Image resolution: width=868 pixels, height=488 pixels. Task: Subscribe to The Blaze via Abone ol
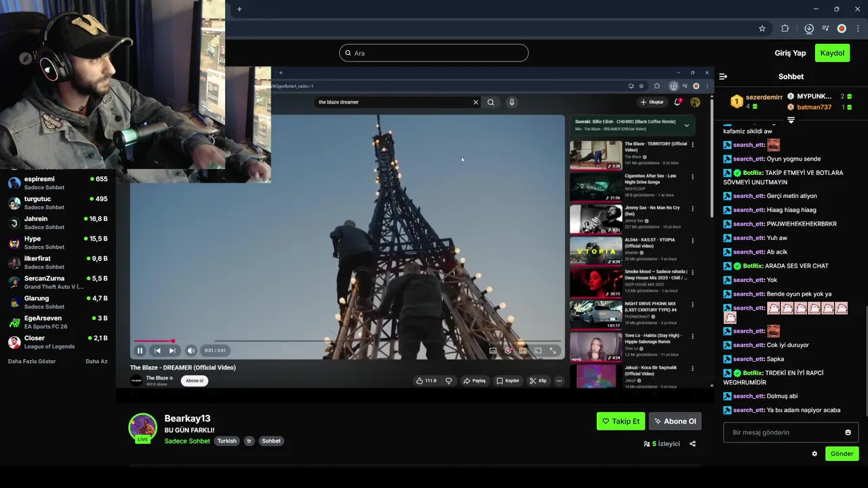pyautogui.click(x=195, y=381)
